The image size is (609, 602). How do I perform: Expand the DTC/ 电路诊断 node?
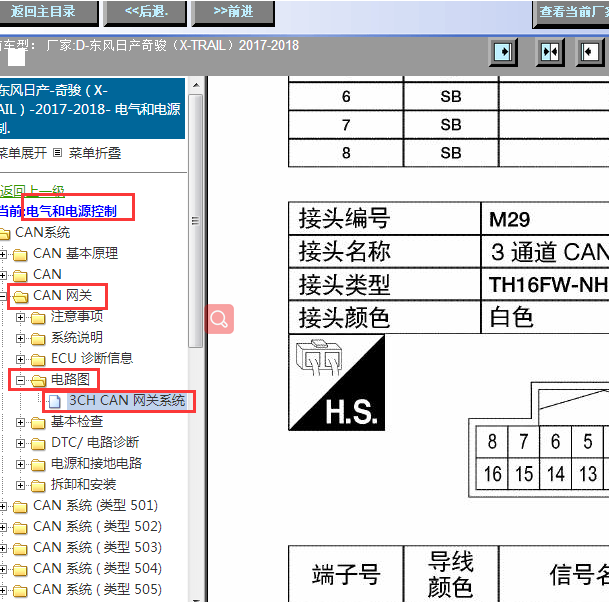[20, 444]
